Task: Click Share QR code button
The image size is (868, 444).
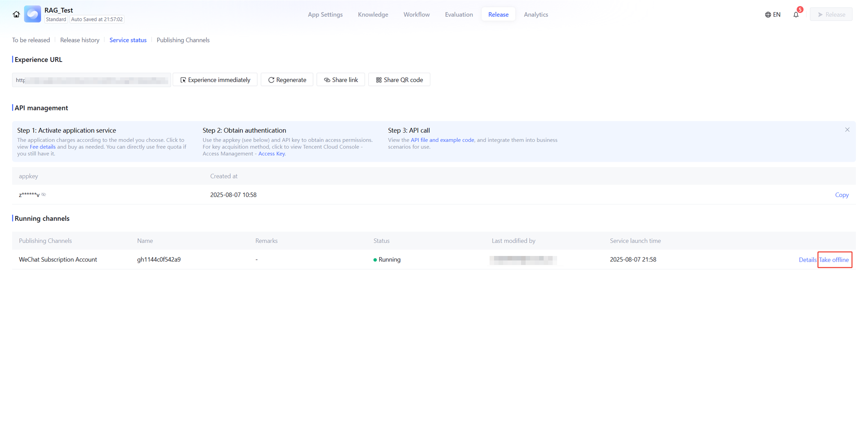Action: (399, 80)
